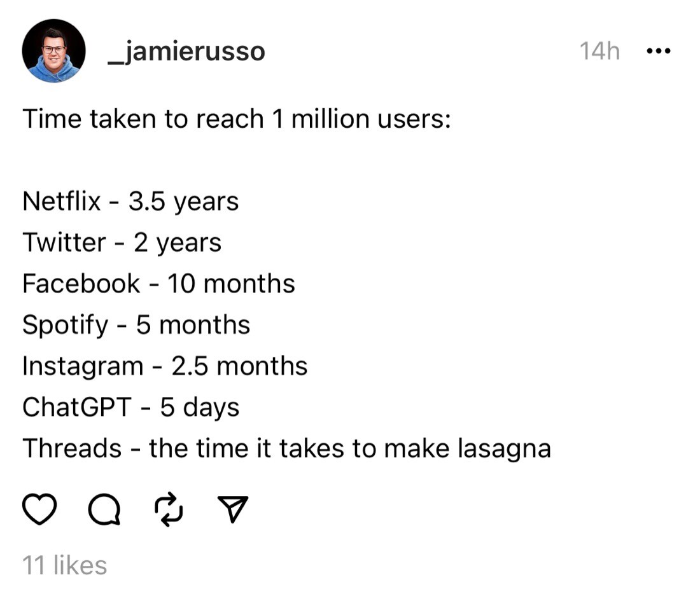Open _jamierusso's profile picture
The height and width of the screenshot is (608, 700).
click(x=53, y=51)
